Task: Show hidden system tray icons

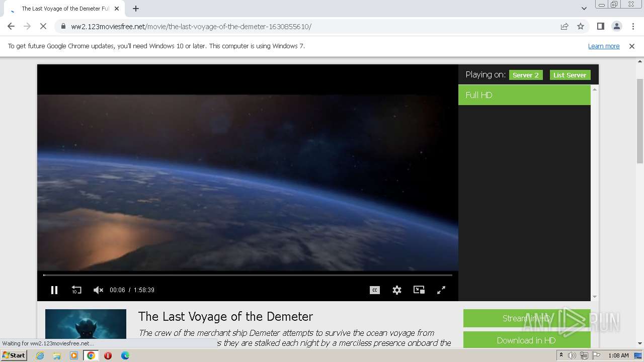Action: click(561, 355)
